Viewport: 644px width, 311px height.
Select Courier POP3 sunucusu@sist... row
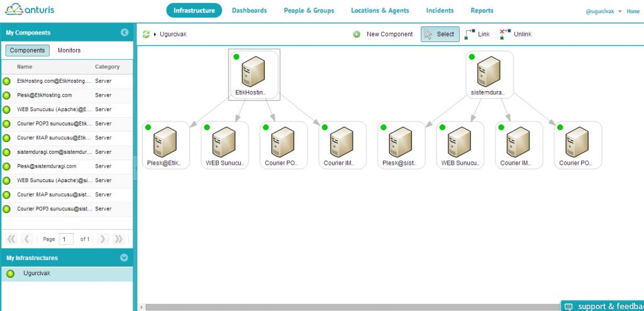tap(67, 209)
